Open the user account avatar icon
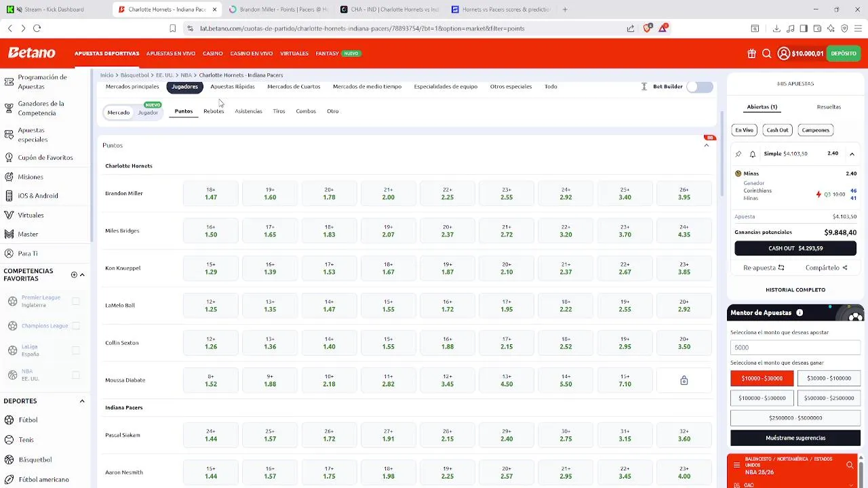 pyautogui.click(x=783, y=54)
